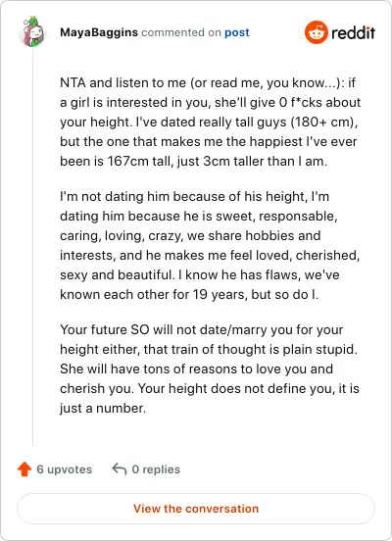Click the paragraph starting "NTA and listen"
392x541 pixels.
(x=210, y=122)
